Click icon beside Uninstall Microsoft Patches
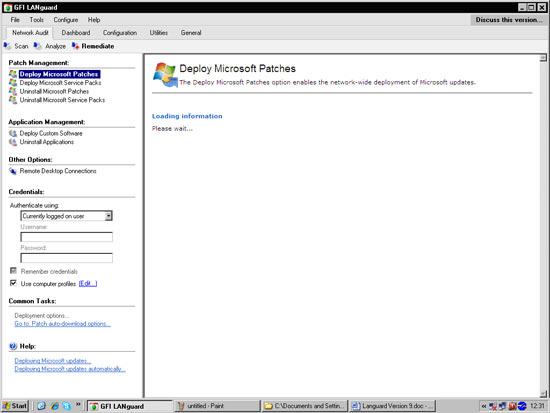550x413 pixels. (x=13, y=91)
